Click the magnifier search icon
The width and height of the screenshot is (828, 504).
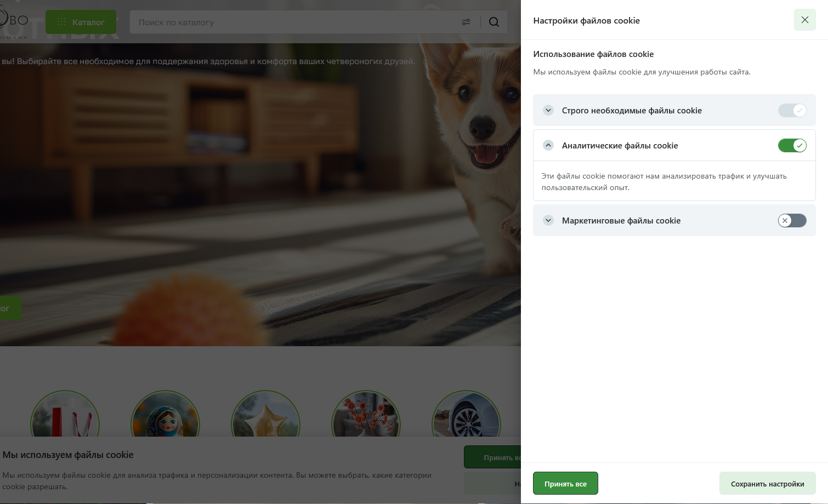point(494,22)
